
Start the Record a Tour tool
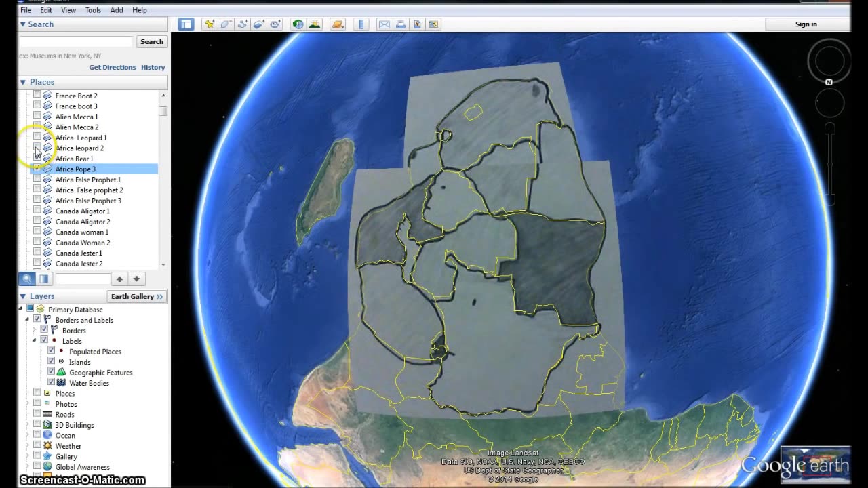pyautogui.click(x=275, y=24)
